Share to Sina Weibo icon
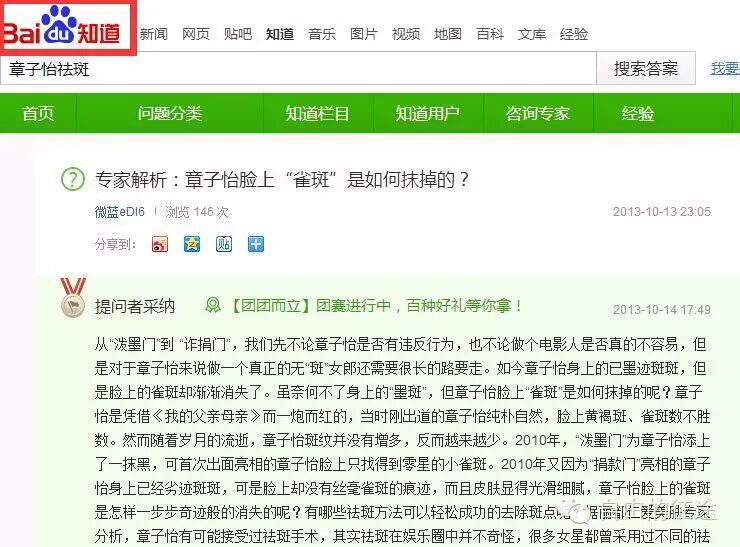The image size is (740, 547). pos(160,244)
